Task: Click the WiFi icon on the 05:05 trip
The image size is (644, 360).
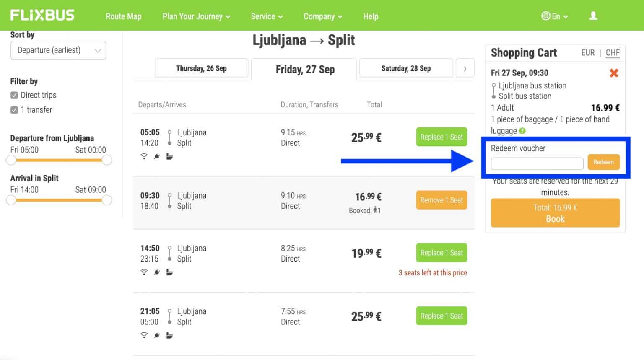Action: tap(144, 156)
